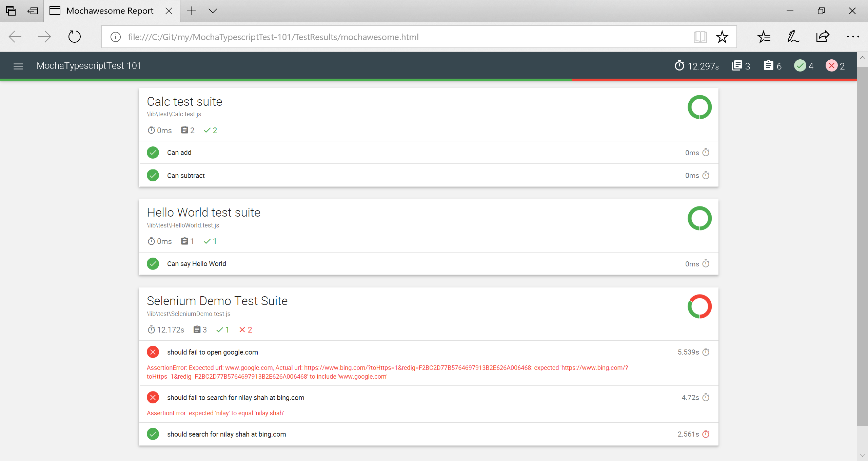Click the suites count icon in header
868x461 pixels.
(737, 65)
